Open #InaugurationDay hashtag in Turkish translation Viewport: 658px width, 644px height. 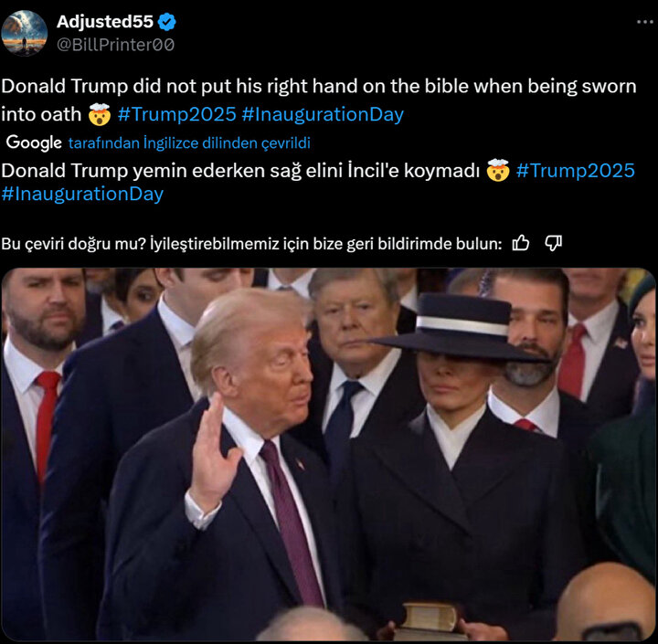pyautogui.click(x=82, y=194)
